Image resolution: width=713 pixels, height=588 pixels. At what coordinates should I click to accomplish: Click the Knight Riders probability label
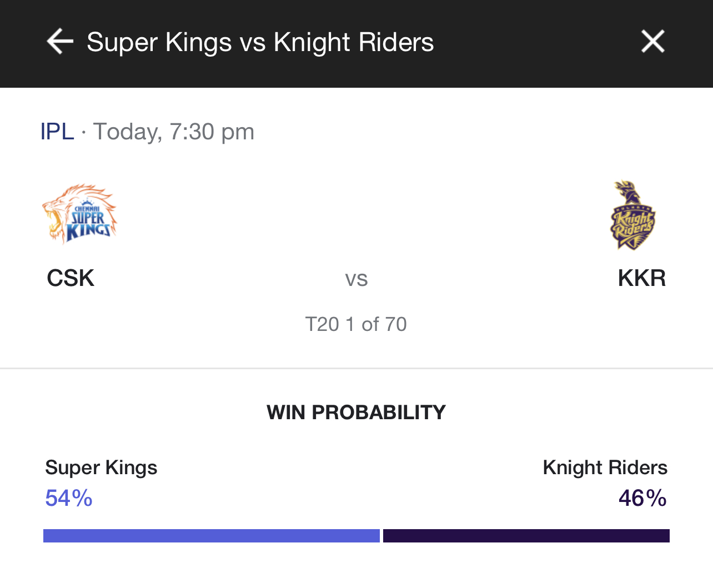click(605, 468)
